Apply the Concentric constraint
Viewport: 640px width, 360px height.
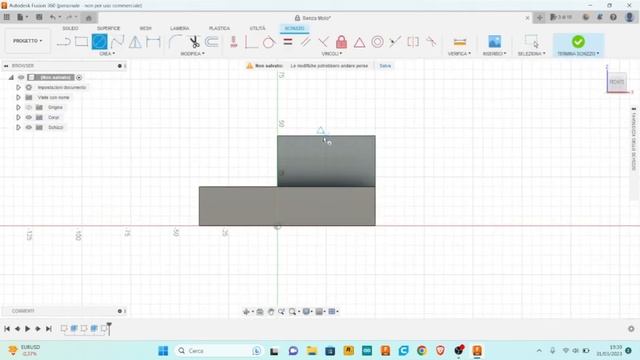click(x=378, y=42)
